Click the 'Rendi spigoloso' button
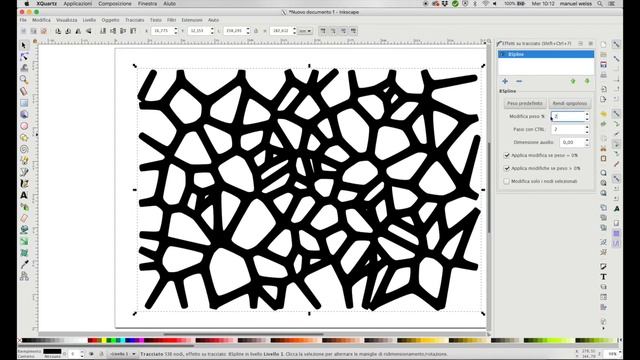 click(x=570, y=104)
